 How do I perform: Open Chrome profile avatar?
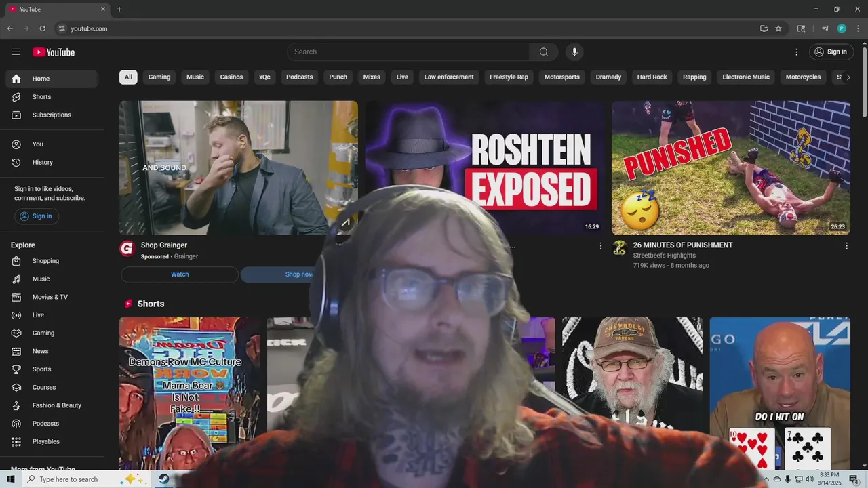pos(842,28)
